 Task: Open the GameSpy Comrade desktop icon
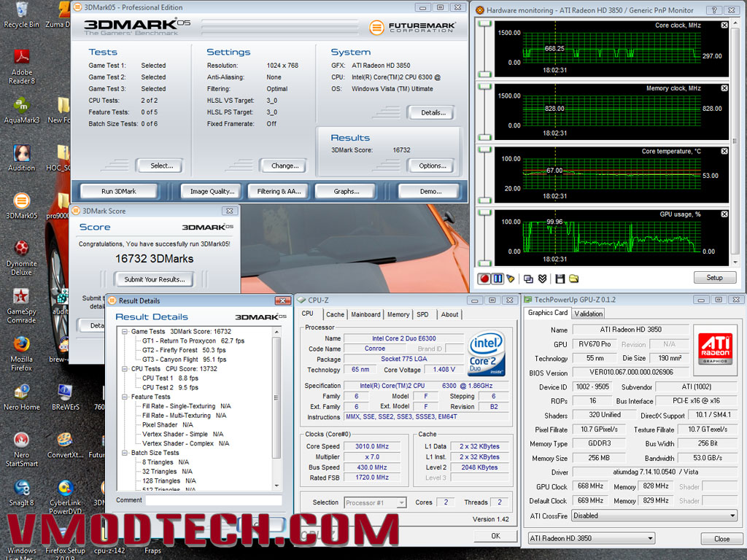(21, 306)
